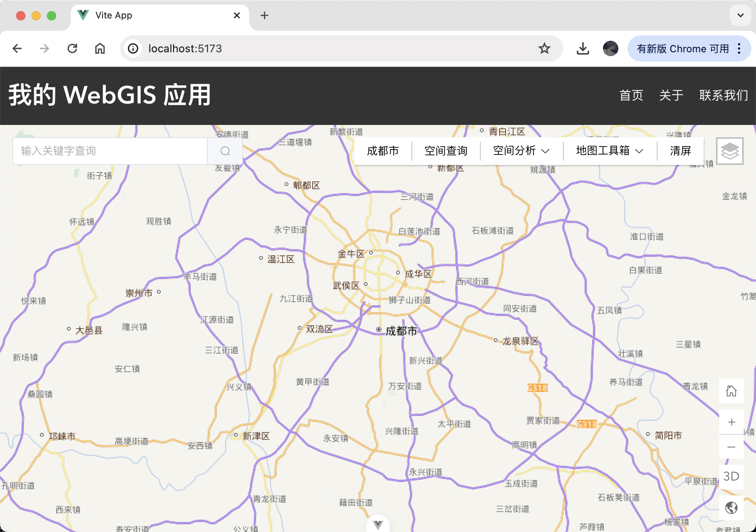756x532 pixels.
Task: Go back with browser back arrow
Action: pos(17,48)
